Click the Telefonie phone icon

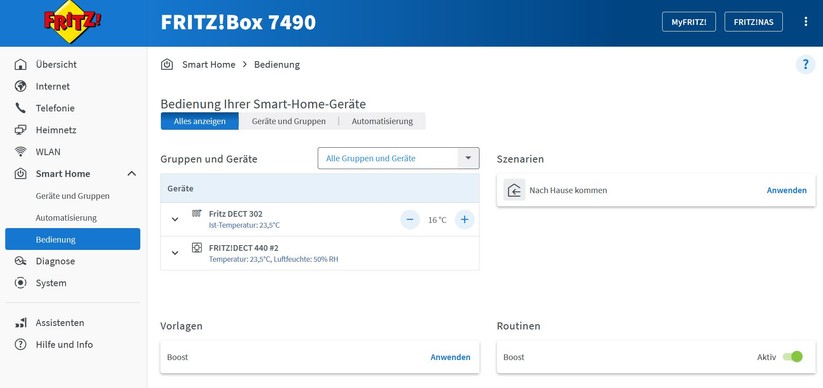20,108
